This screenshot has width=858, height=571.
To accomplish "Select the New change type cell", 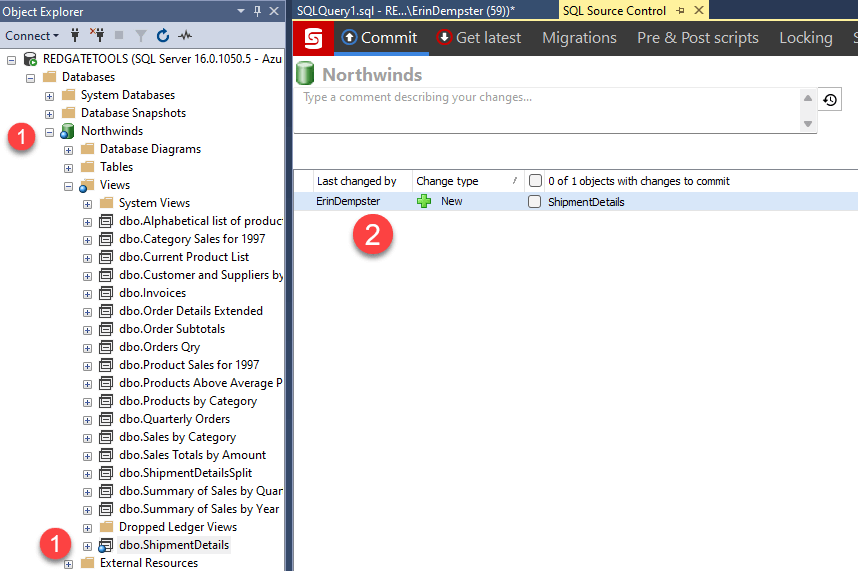I will click(x=451, y=201).
